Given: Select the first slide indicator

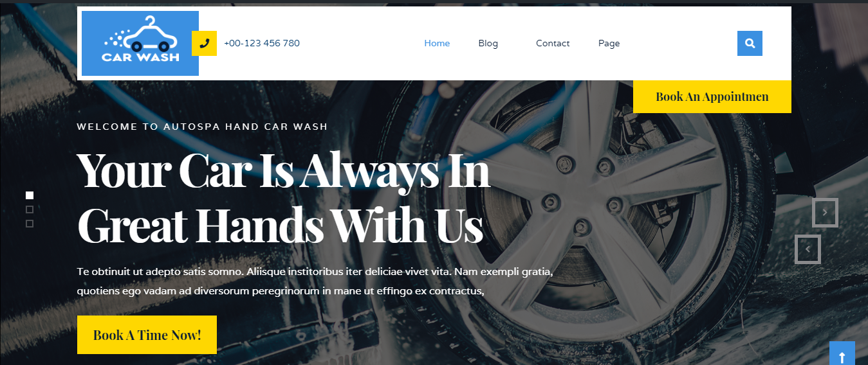Looking at the screenshot, I should click(x=30, y=195).
